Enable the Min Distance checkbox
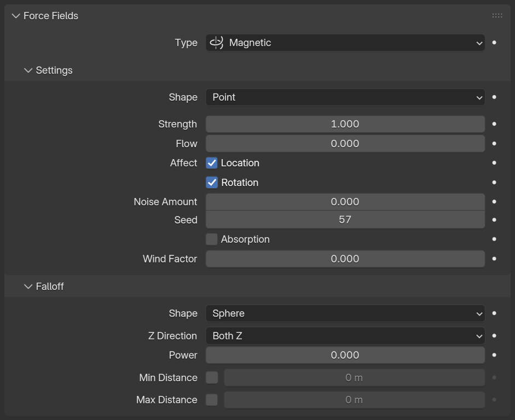515x420 pixels. pos(212,378)
